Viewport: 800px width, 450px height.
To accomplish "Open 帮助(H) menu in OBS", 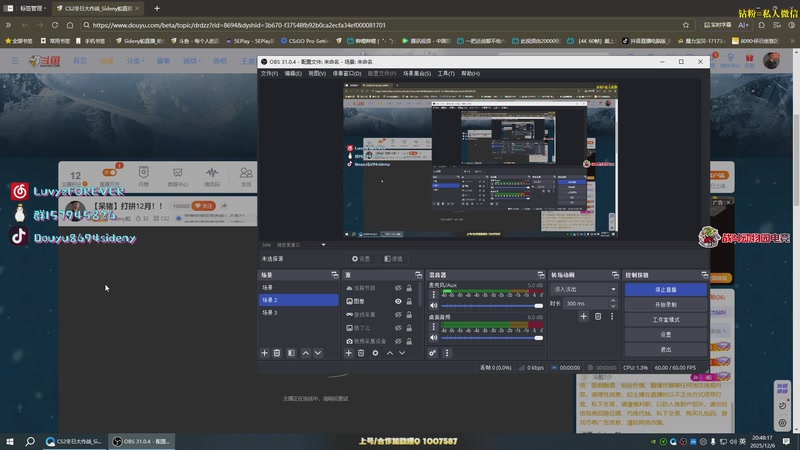I will pyautogui.click(x=470, y=73).
